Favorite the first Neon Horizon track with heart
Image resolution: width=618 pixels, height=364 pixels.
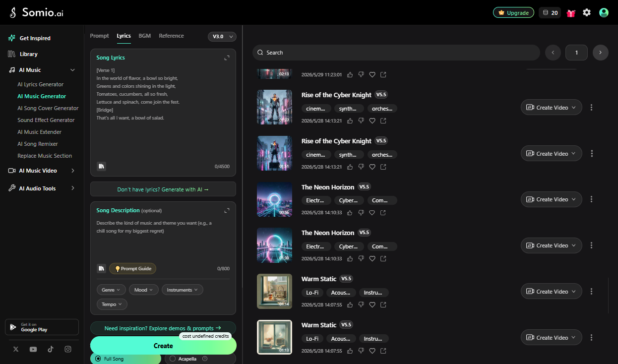[x=372, y=212]
